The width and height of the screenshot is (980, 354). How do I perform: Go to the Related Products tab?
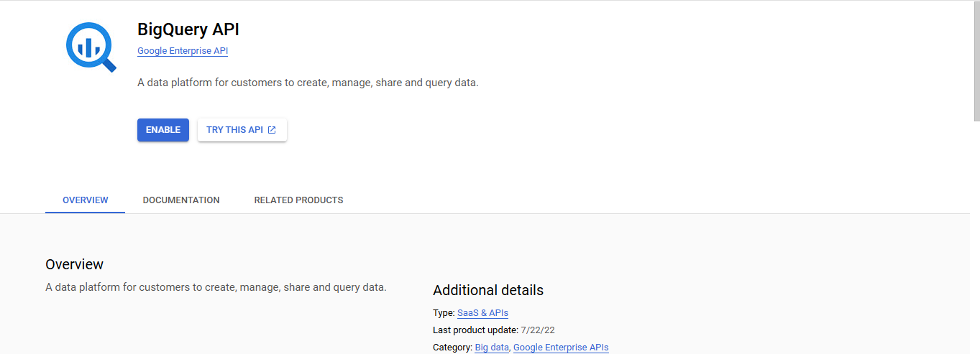[298, 200]
